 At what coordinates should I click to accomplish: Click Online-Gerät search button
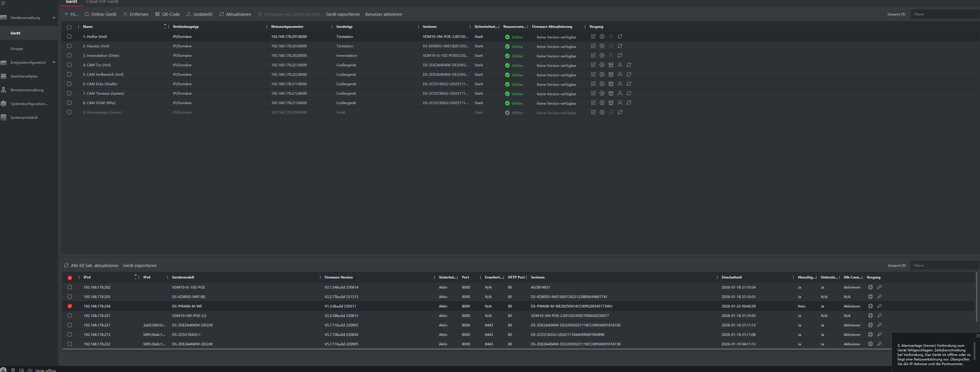click(101, 14)
